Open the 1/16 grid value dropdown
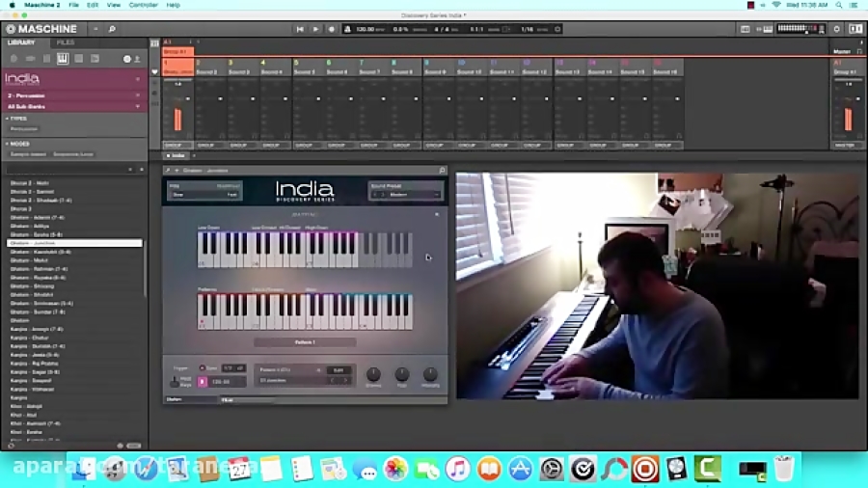This screenshot has height=488, width=868. coord(527,29)
